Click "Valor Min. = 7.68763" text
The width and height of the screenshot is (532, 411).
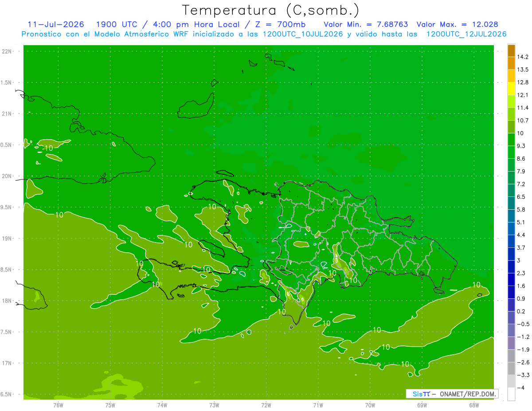[x=366, y=24]
